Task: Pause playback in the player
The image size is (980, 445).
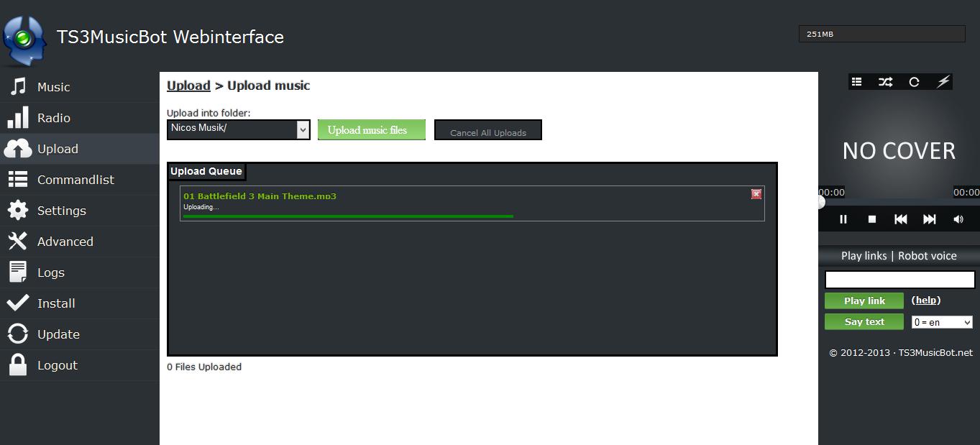Action: pos(843,219)
